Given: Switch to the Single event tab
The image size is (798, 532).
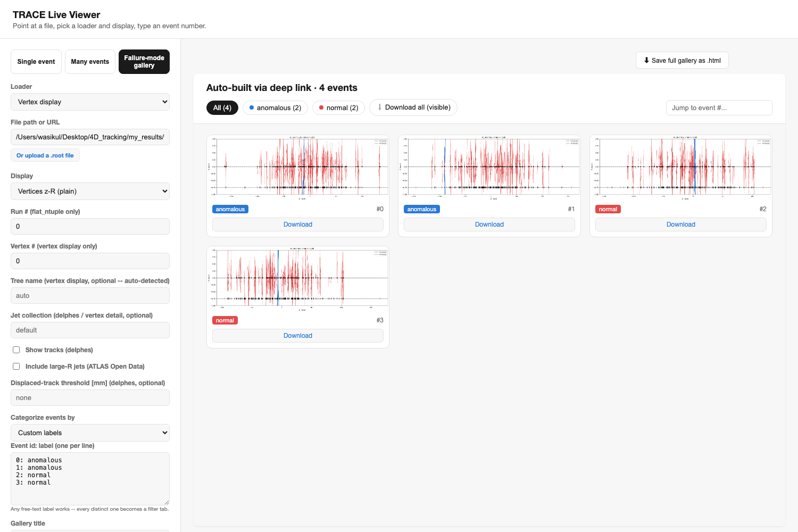Looking at the screenshot, I should (36, 62).
